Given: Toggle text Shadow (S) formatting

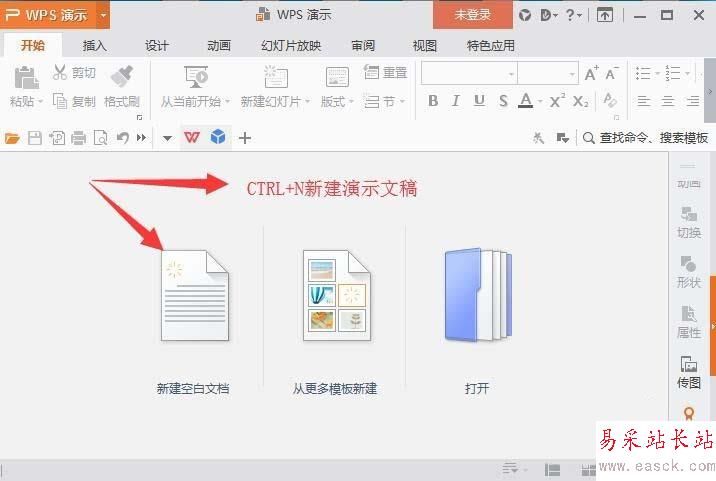Looking at the screenshot, I should (503, 100).
